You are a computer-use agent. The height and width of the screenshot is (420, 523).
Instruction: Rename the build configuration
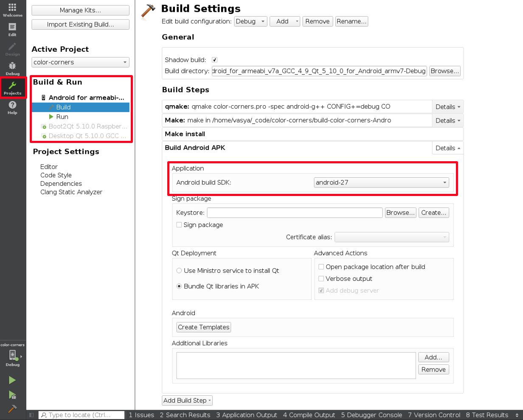click(351, 21)
